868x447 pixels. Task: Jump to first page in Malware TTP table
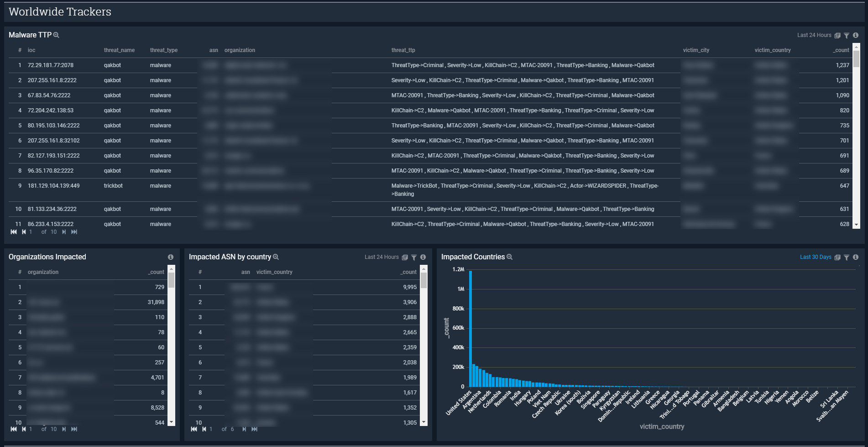point(14,232)
